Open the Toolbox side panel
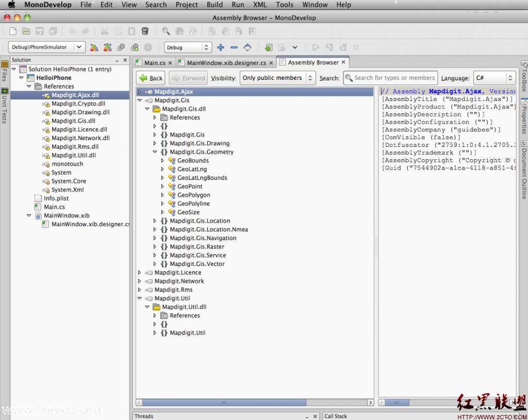 (x=524, y=76)
